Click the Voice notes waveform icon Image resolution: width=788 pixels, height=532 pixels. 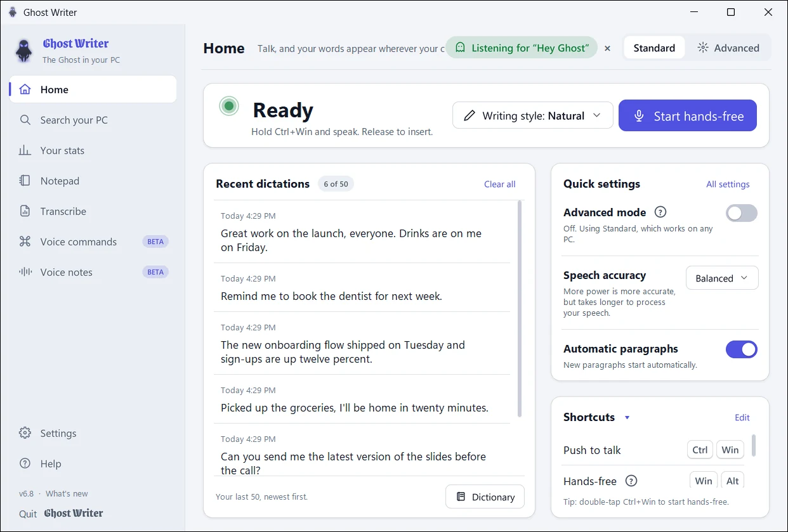(x=25, y=272)
